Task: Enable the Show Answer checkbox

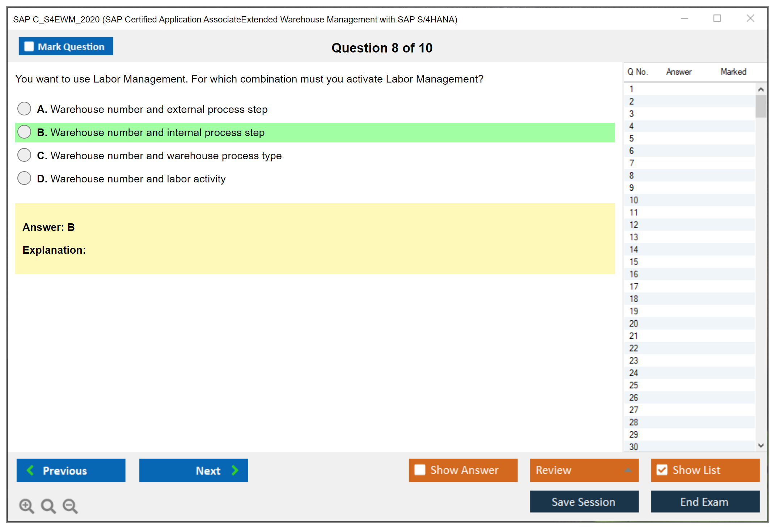Action: coord(420,470)
